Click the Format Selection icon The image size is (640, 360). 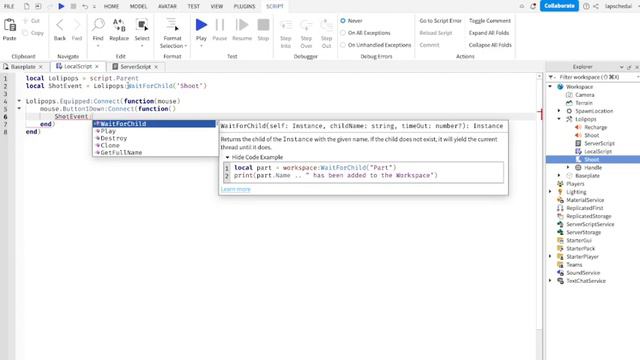[172, 25]
